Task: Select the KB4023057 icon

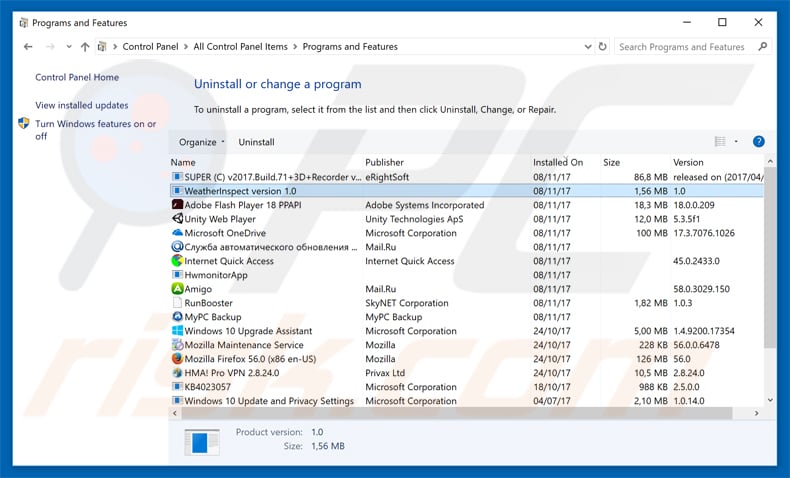Action: (177, 386)
